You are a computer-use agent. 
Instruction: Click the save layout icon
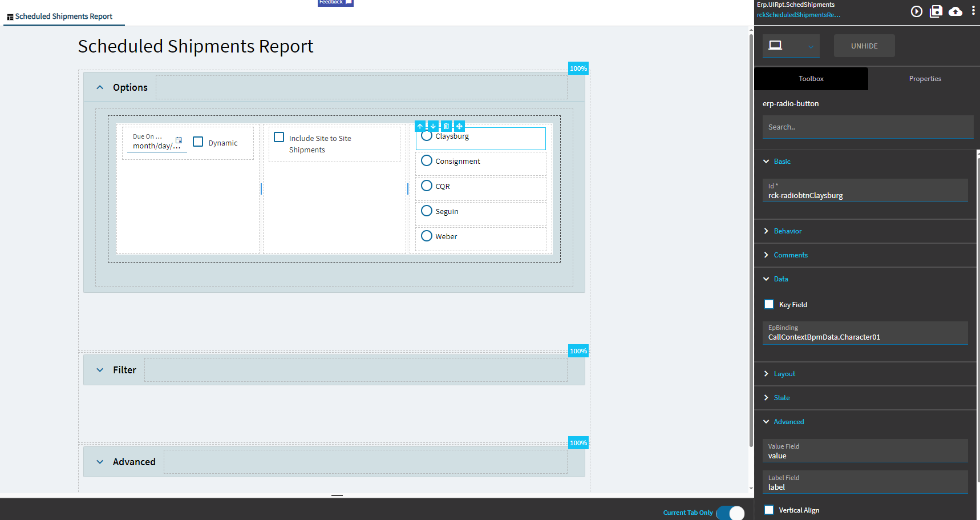936,11
